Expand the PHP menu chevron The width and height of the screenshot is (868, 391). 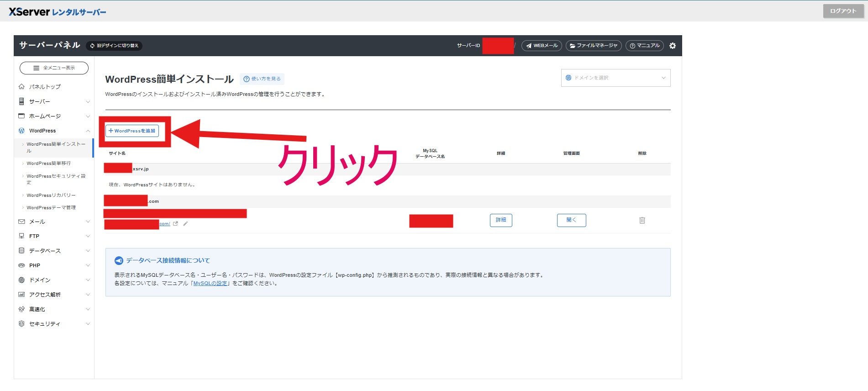(88, 265)
